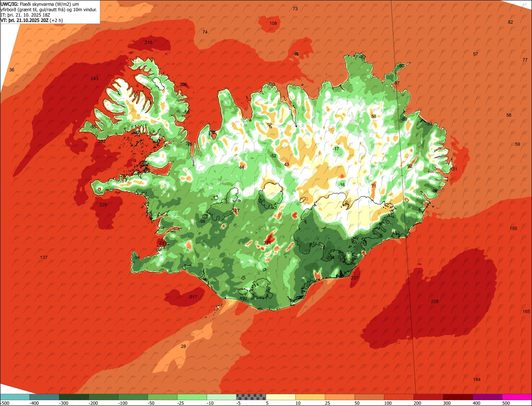The width and height of the screenshot is (532, 406).
Task: Click the value 237 on the south coast
Action: pos(355,278)
